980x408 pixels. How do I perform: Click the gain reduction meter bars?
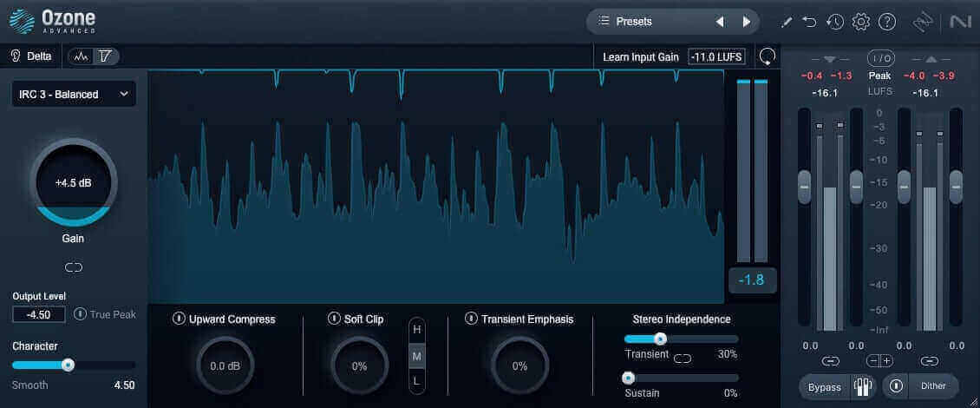click(752, 170)
